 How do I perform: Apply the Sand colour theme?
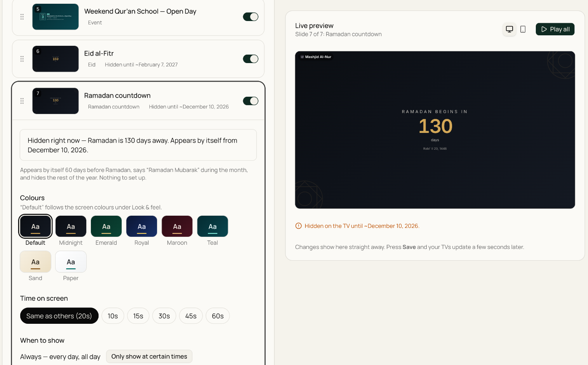tap(35, 262)
